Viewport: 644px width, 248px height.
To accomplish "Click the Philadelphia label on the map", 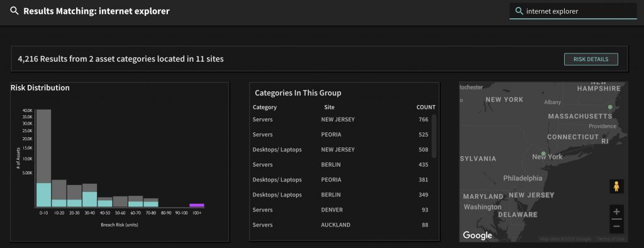I will pos(523,178).
